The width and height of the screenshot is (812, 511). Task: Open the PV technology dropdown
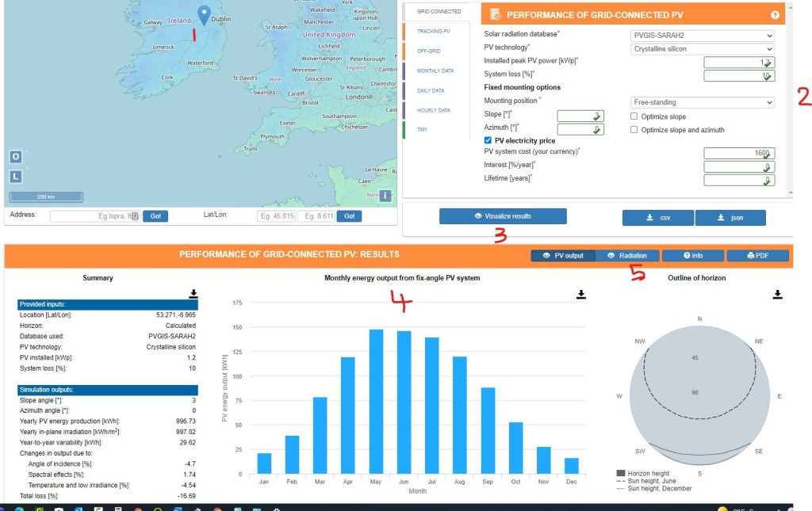click(702, 48)
